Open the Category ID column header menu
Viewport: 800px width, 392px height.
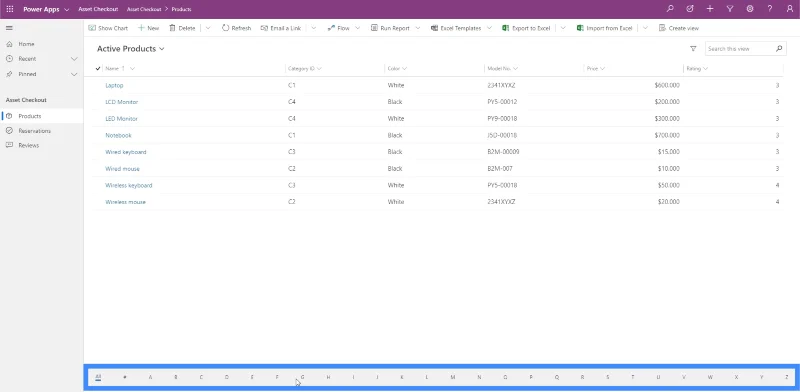(x=305, y=68)
